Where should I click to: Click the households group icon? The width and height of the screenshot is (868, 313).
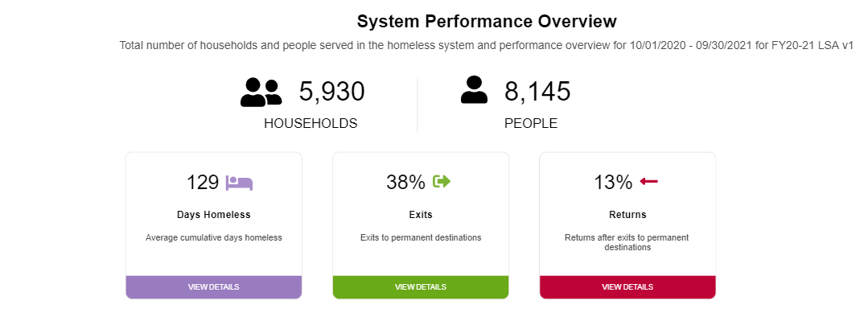(x=261, y=92)
